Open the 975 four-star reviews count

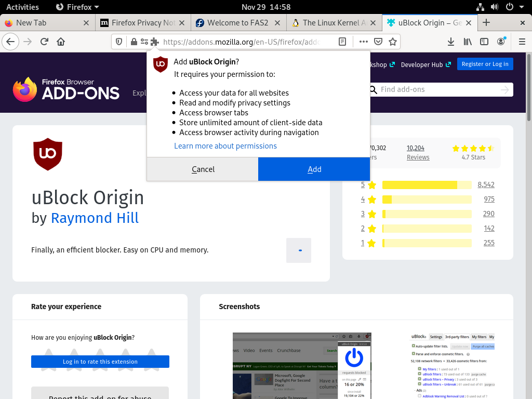489,199
